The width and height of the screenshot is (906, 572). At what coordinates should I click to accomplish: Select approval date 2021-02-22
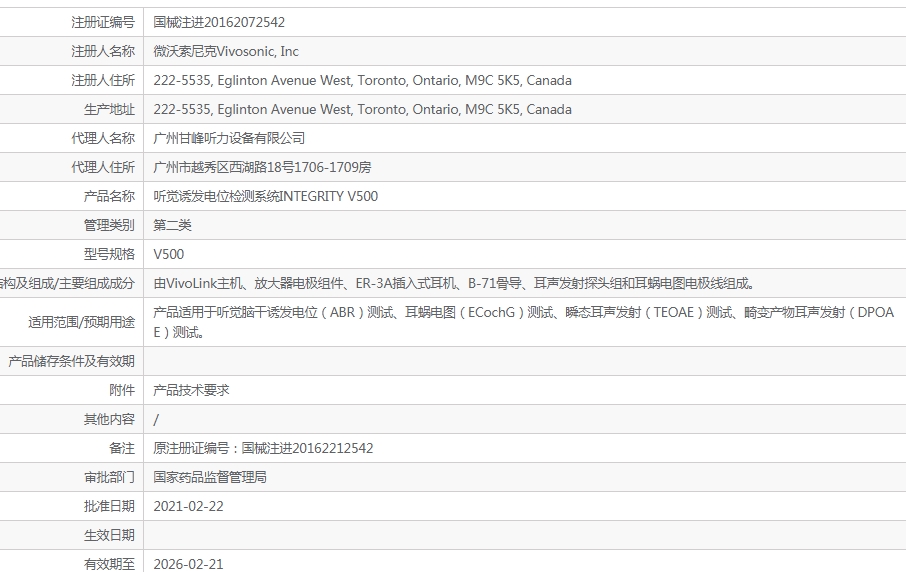coord(188,506)
